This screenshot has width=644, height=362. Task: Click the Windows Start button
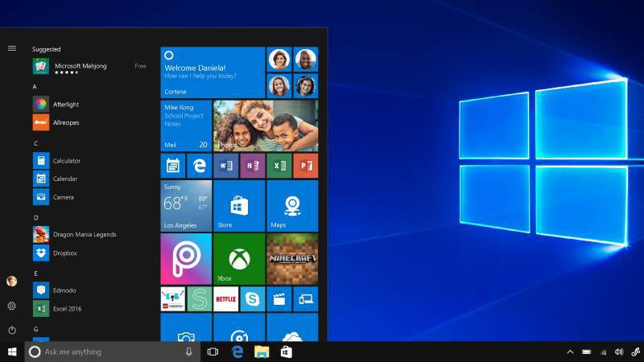pyautogui.click(x=12, y=352)
